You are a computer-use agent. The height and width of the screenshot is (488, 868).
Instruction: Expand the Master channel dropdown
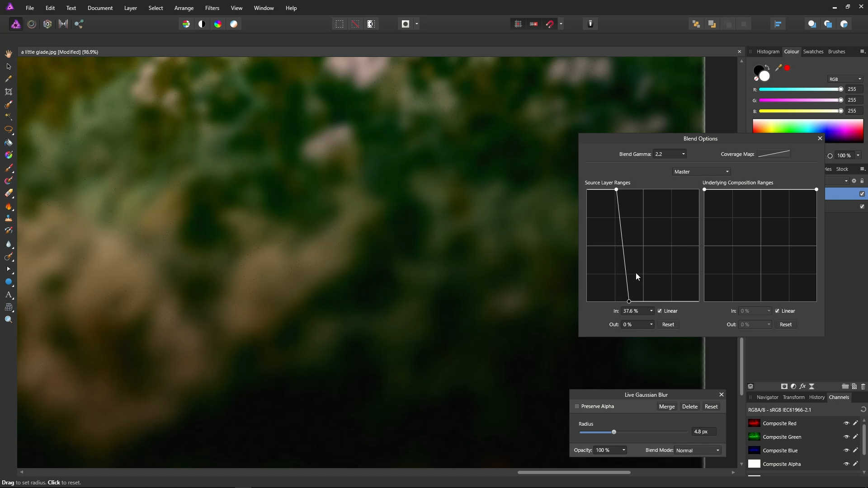[701, 172]
